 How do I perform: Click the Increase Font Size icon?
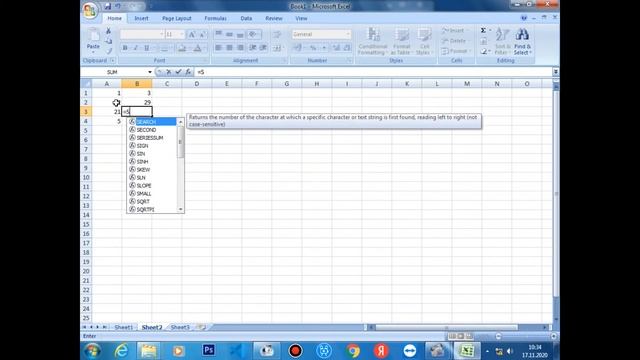click(x=191, y=35)
